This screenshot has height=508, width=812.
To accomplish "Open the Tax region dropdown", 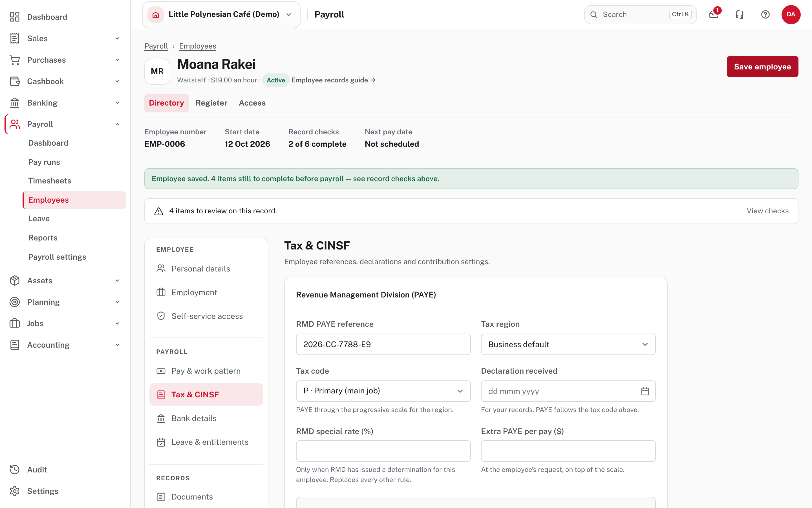I will coord(568,344).
